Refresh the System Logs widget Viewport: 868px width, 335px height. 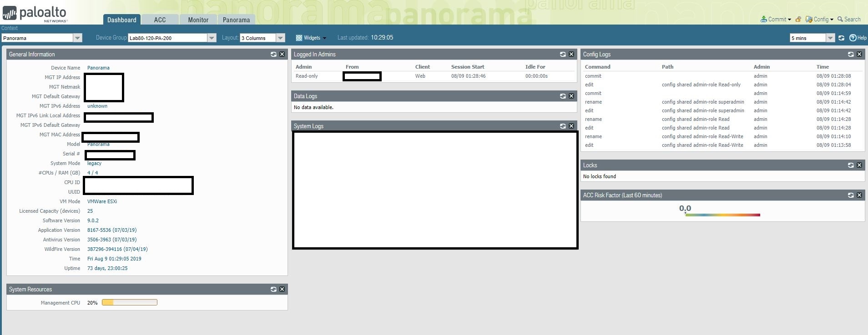[563, 126]
